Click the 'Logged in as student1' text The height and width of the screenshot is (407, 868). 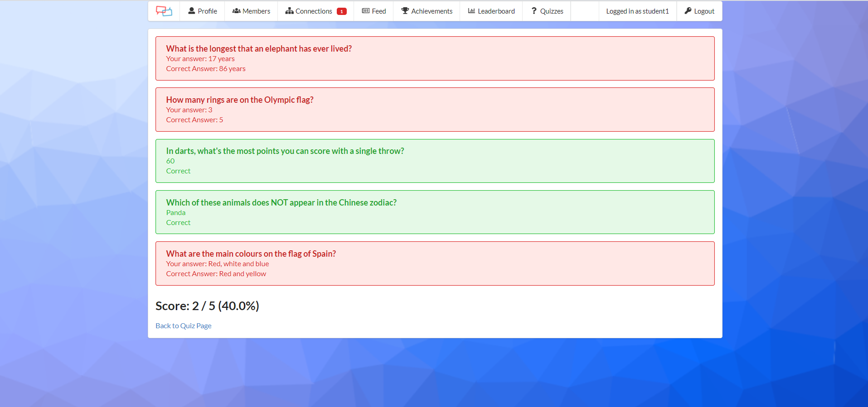[638, 11]
